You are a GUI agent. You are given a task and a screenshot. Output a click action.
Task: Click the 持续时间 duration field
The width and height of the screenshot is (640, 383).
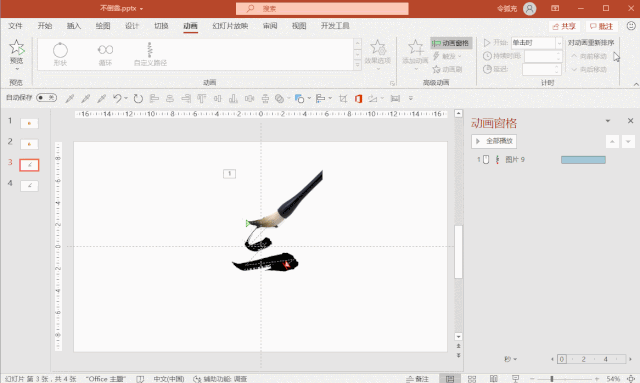point(543,56)
